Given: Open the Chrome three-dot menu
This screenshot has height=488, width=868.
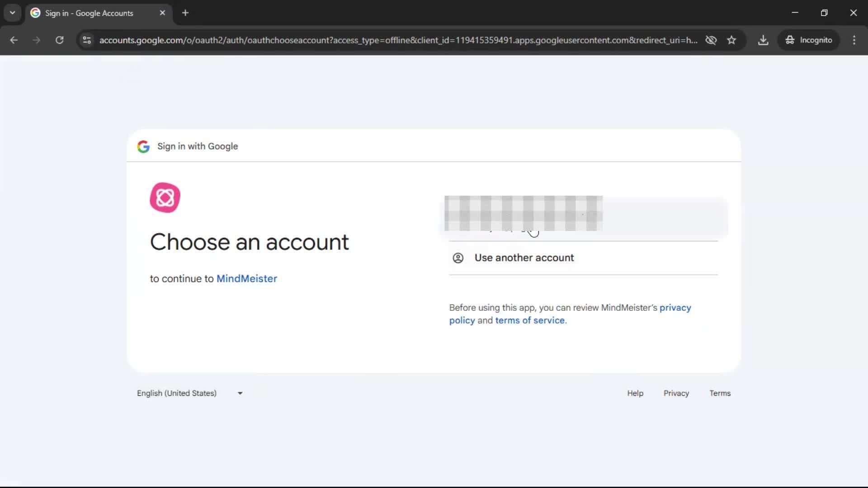Looking at the screenshot, I should [x=854, y=40].
